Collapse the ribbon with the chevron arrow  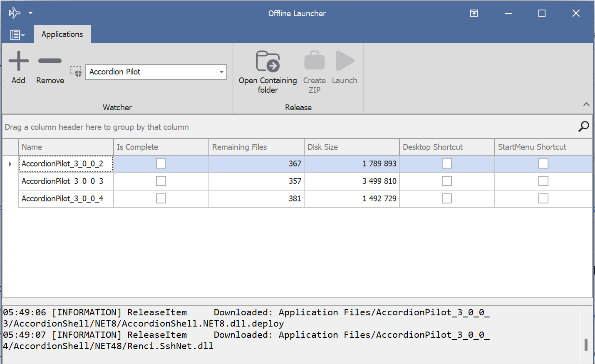(x=586, y=104)
